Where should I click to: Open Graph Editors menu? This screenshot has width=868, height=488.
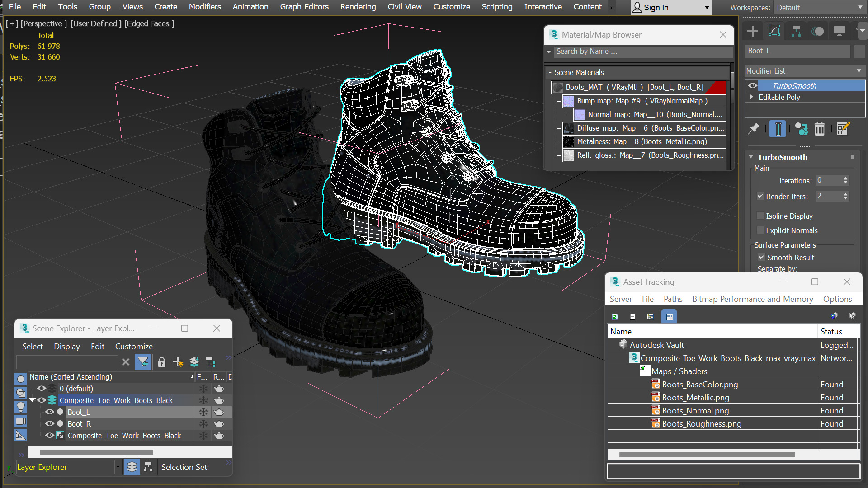(304, 7)
